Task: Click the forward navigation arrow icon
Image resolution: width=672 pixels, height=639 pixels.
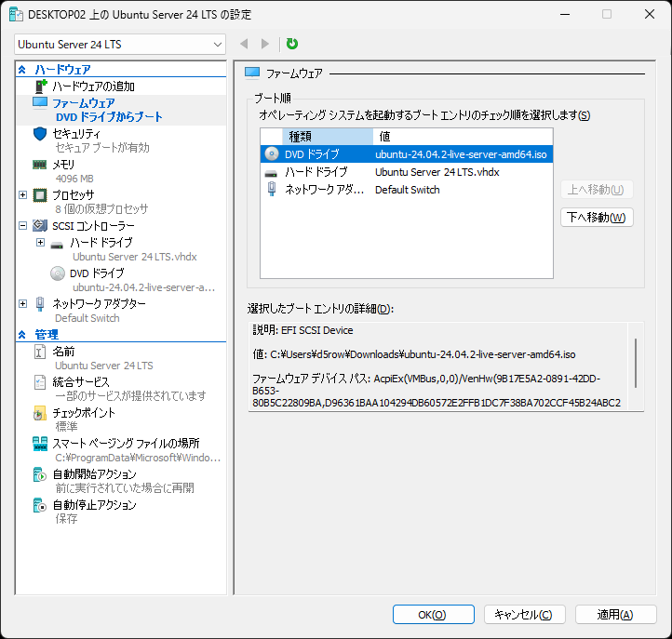Action: [265, 44]
